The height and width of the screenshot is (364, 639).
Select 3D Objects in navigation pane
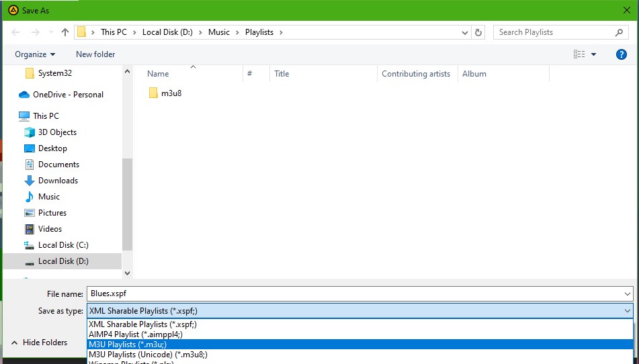[57, 132]
